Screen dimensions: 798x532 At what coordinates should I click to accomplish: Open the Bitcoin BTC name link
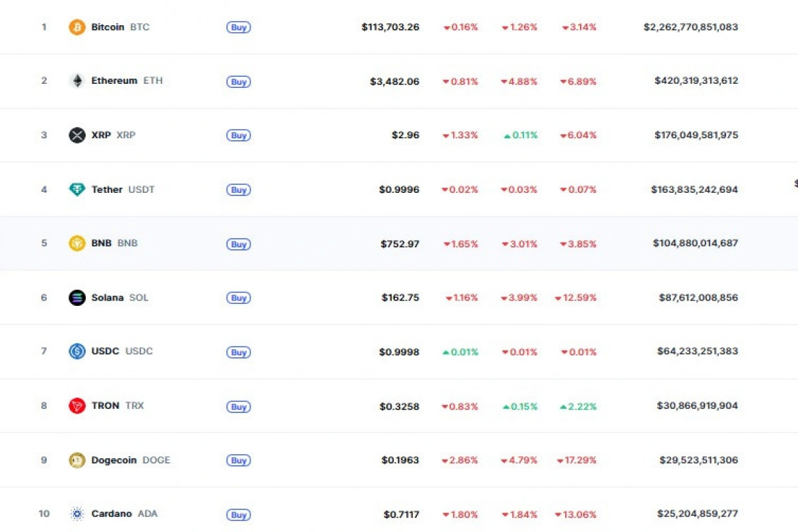[x=120, y=27]
